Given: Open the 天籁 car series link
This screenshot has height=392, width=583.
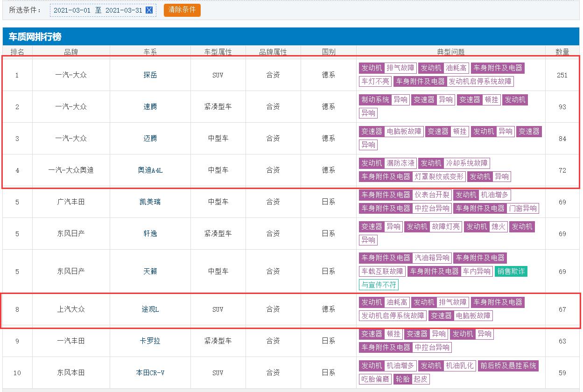Looking at the screenshot, I should (x=150, y=272).
